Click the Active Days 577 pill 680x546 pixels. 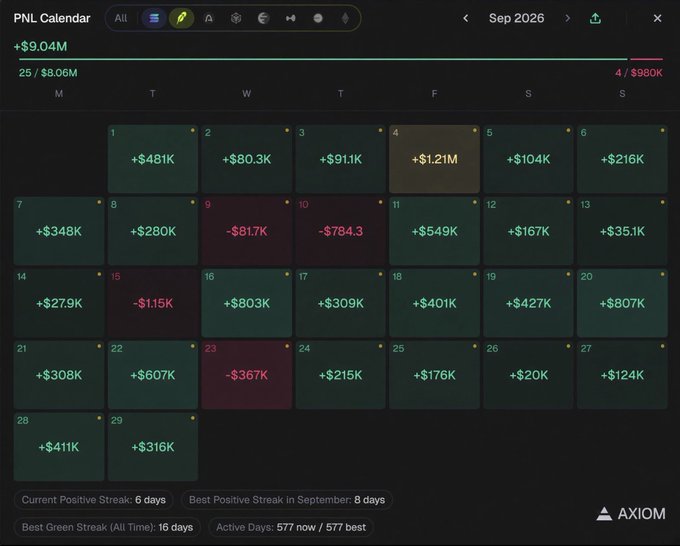[x=291, y=527]
